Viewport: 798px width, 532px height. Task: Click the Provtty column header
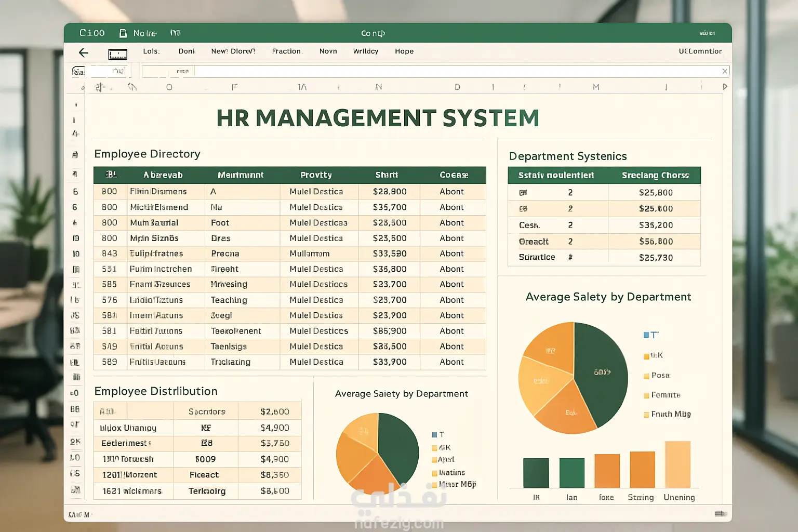click(x=316, y=175)
